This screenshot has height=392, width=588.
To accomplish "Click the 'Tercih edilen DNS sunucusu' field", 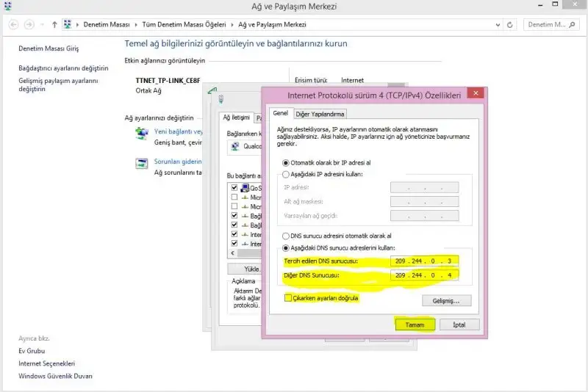I will point(425,262).
